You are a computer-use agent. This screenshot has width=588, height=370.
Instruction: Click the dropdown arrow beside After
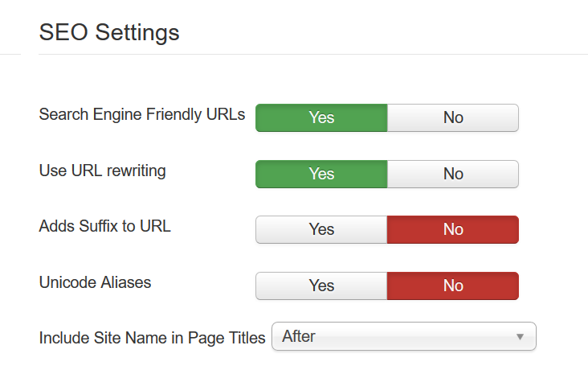point(520,337)
